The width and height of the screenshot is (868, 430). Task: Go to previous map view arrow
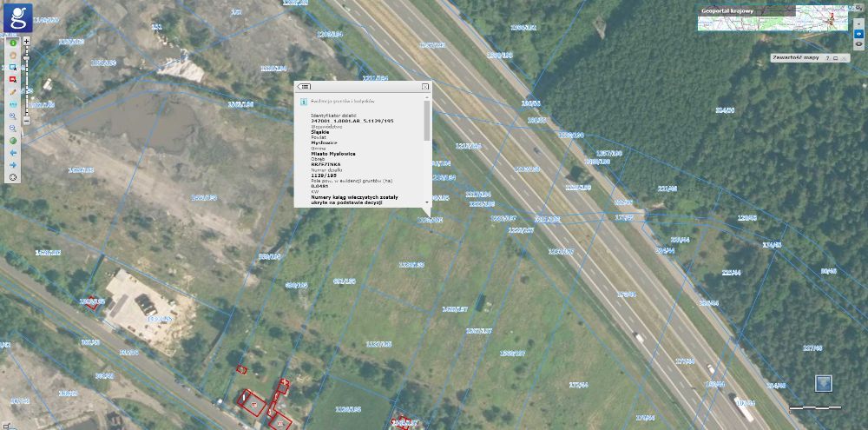click(x=13, y=153)
